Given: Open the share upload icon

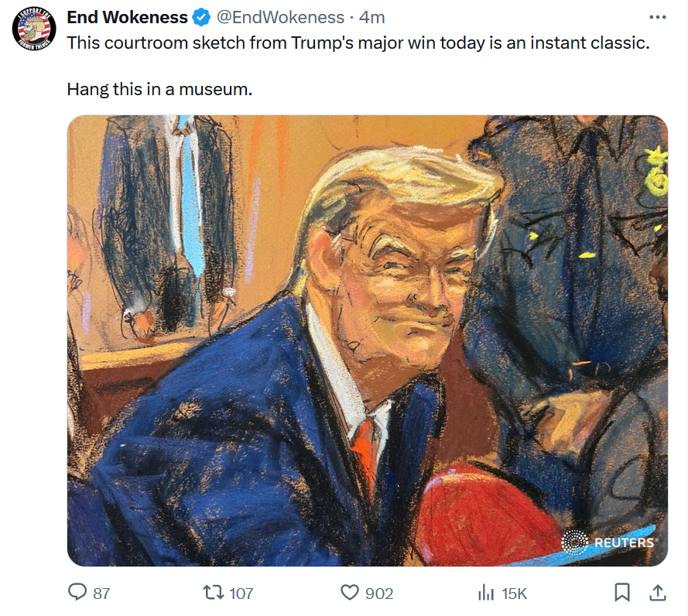Looking at the screenshot, I should coord(657,593).
